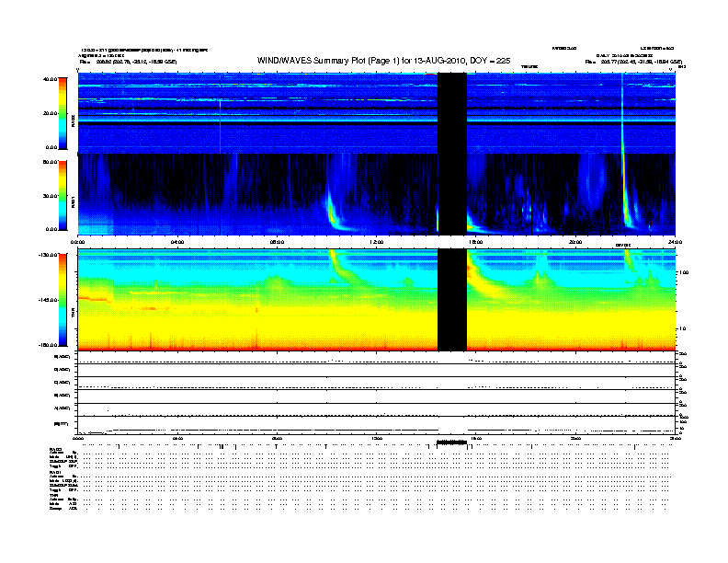The width and height of the screenshot is (728, 563).
Task: Select the TNR panel color scale bar
Action: [63, 300]
